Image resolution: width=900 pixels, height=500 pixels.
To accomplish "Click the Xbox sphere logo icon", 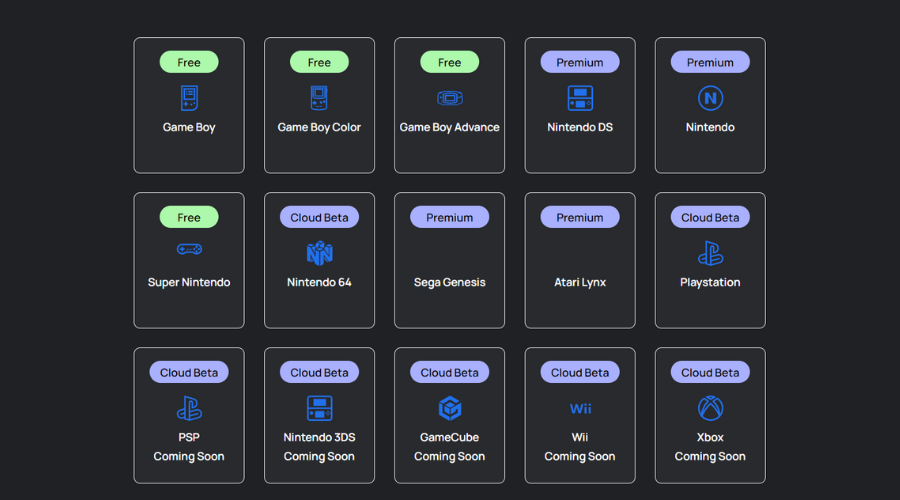I will pyautogui.click(x=710, y=408).
